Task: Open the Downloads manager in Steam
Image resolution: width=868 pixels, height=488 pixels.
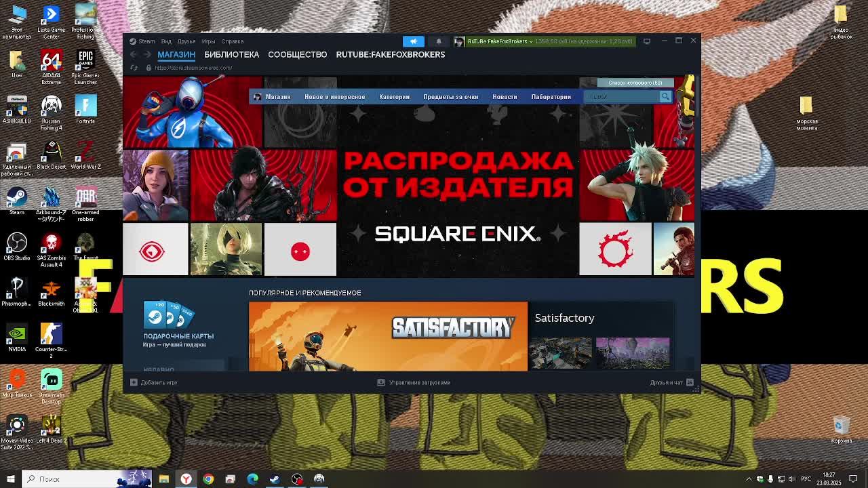Action: (x=414, y=382)
